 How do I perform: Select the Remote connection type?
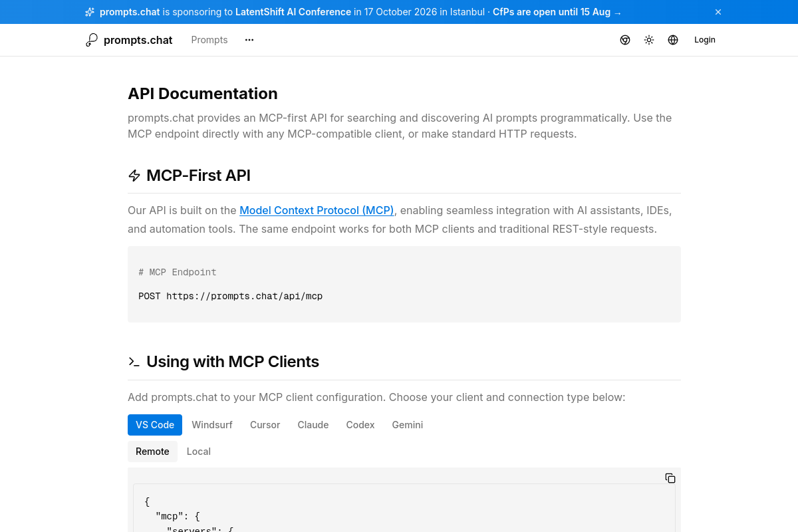152,452
